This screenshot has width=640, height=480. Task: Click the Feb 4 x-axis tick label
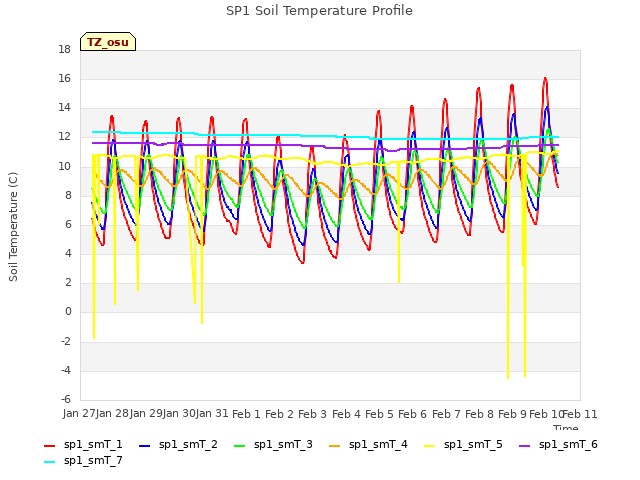click(x=346, y=414)
